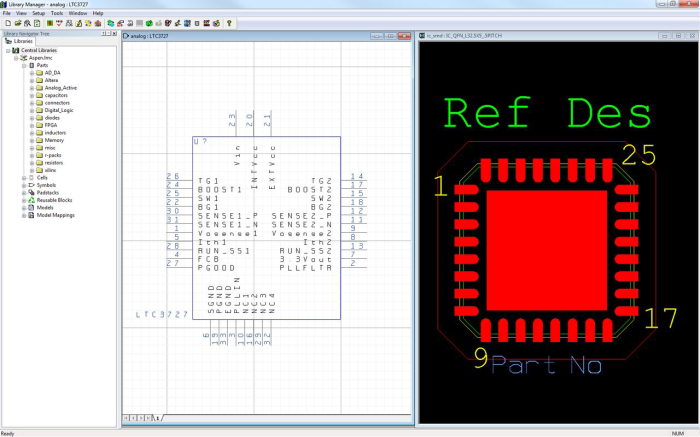Open the File menu
700x437 pixels.
[7, 13]
